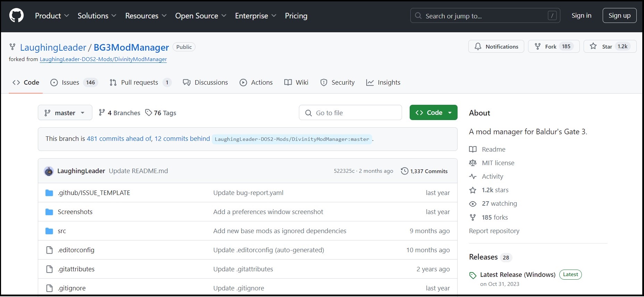Expand the Product menu in header
The image size is (644, 297).
[52, 16]
